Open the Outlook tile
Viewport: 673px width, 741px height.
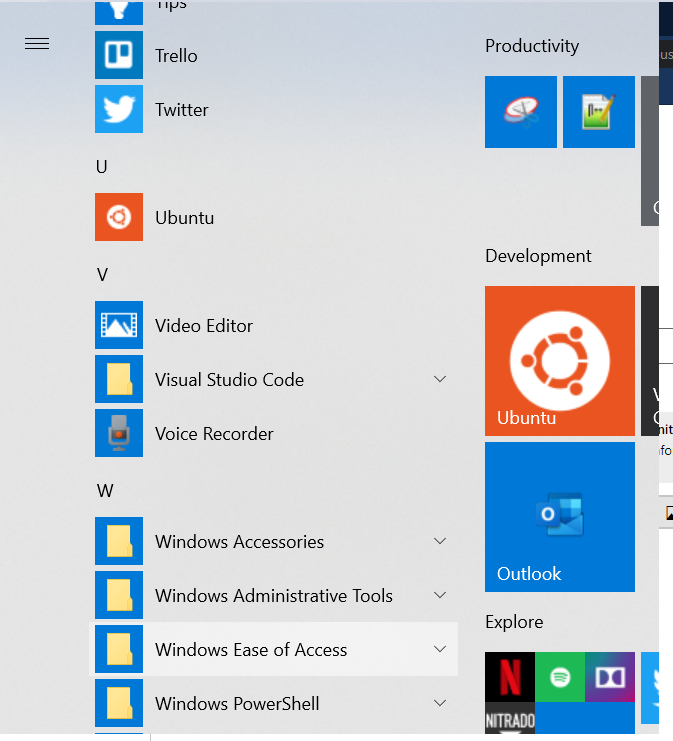pos(560,517)
